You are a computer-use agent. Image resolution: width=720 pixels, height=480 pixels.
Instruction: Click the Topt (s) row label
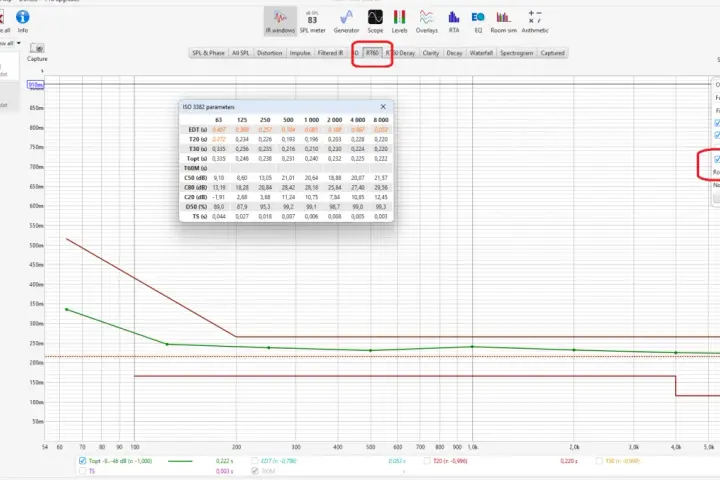[197, 158]
